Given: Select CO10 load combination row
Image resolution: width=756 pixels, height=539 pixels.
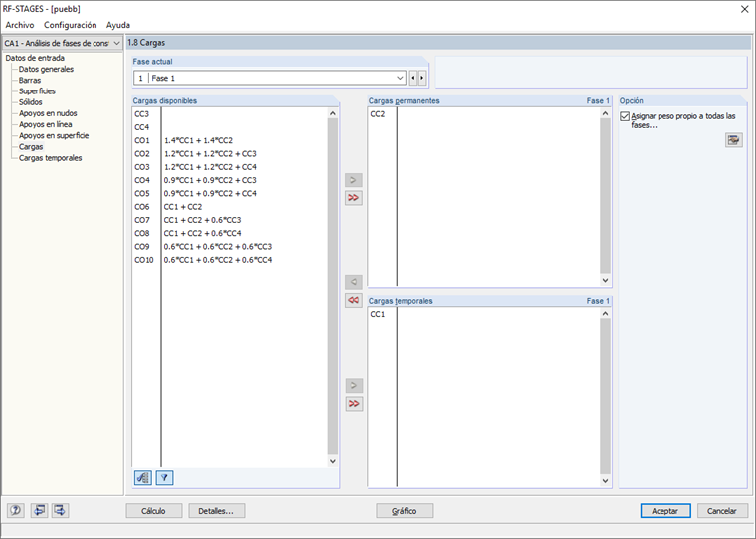Looking at the screenshot, I should click(230, 260).
